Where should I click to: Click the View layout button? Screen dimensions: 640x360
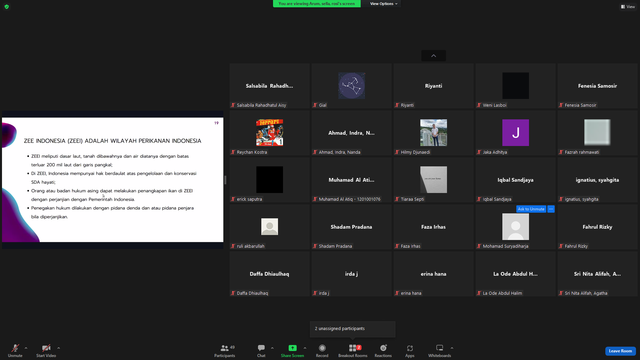pos(628,7)
